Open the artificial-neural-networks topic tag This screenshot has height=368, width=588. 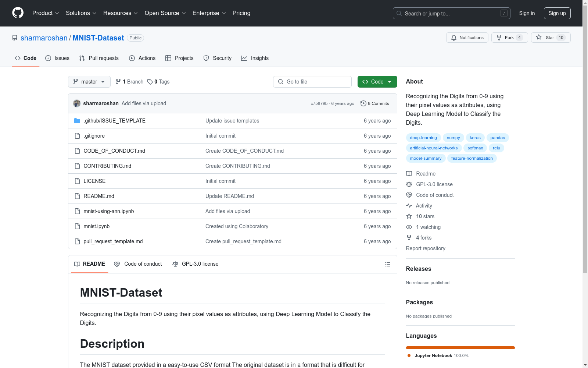click(434, 148)
